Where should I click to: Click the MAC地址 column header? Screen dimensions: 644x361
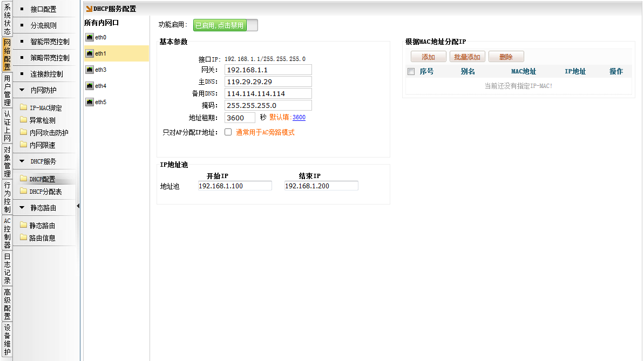pyautogui.click(x=524, y=71)
